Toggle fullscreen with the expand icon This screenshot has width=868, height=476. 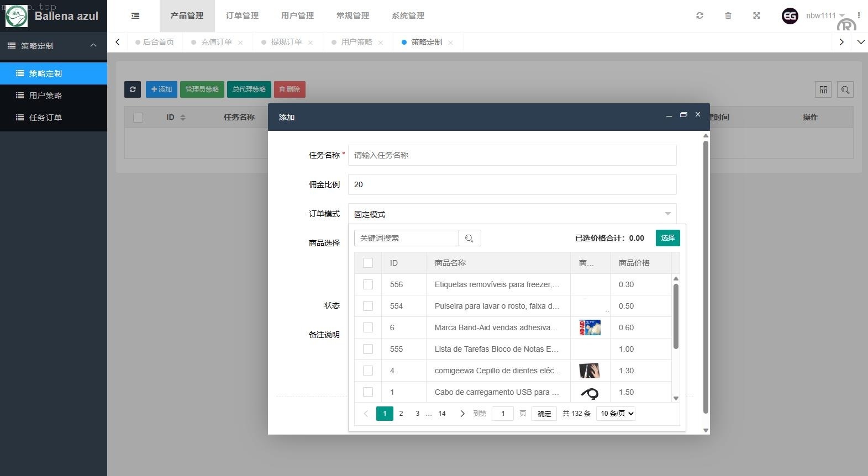pos(756,16)
